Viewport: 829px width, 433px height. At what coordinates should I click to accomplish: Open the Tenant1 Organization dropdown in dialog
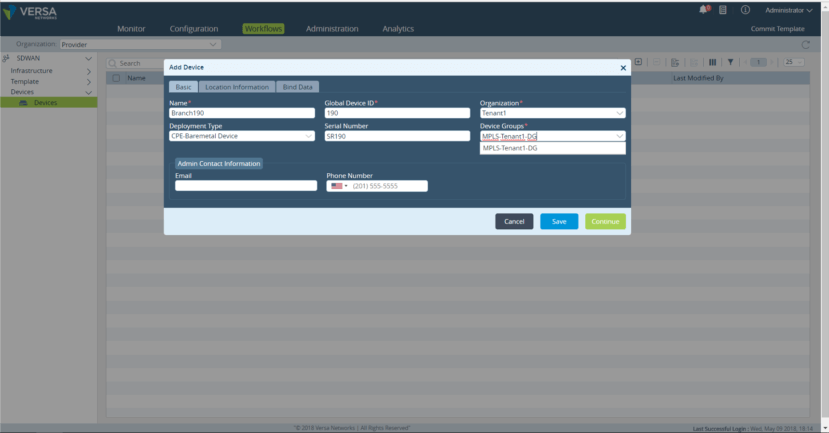(552, 113)
